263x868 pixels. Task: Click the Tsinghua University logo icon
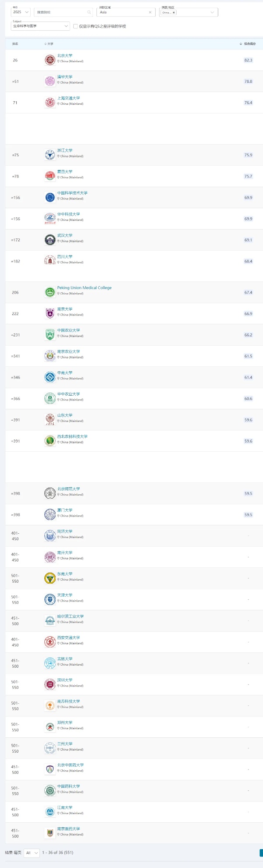(x=50, y=81)
